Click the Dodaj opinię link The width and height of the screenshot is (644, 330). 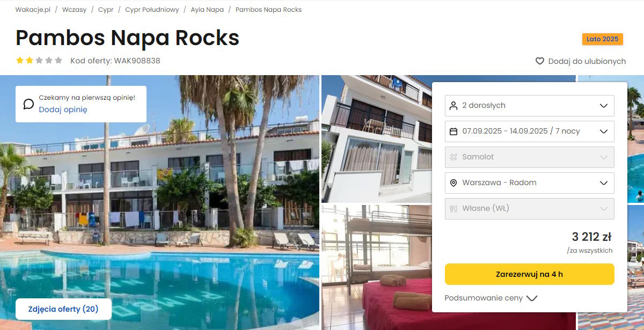point(63,109)
